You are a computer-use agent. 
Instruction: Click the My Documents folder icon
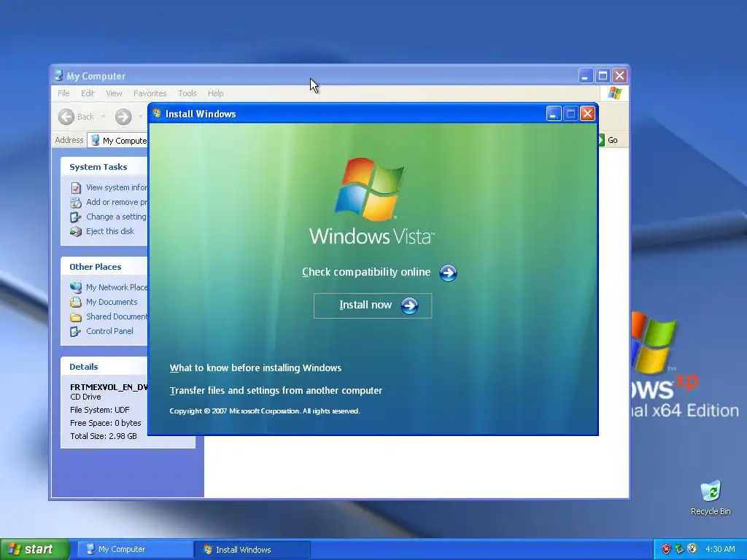pos(76,303)
